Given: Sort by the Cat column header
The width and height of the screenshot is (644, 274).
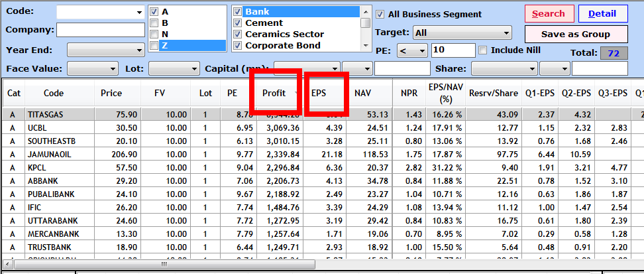Looking at the screenshot, I should [x=13, y=93].
